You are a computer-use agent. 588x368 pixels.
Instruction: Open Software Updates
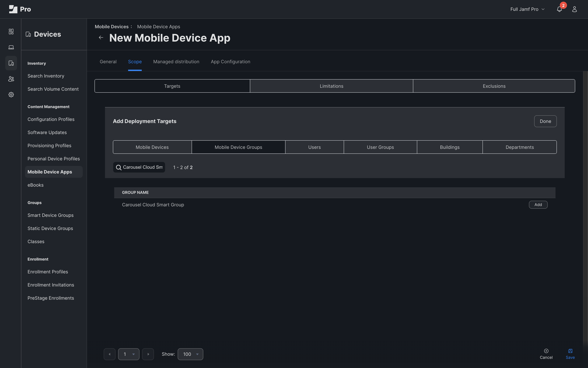pyautogui.click(x=47, y=132)
